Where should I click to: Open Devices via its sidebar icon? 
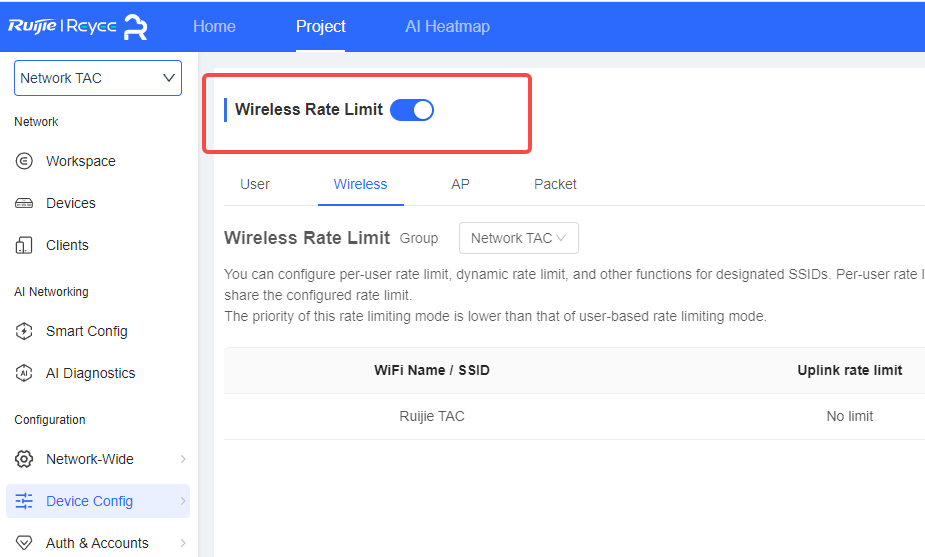[x=25, y=203]
